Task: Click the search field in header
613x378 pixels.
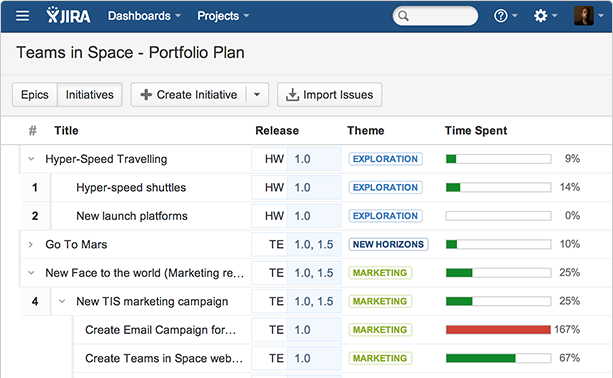Action: click(x=435, y=16)
